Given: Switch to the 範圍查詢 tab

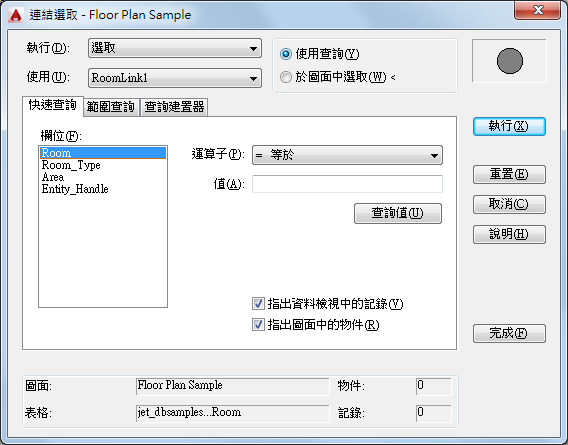Looking at the screenshot, I should point(111,107).
